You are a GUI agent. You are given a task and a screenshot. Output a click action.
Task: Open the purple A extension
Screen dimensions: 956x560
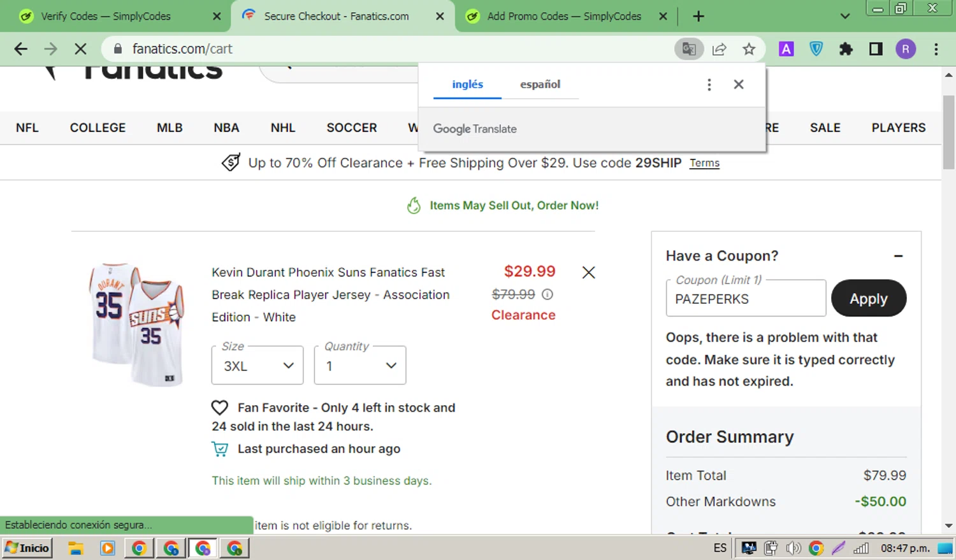click(x=786, y=49)
